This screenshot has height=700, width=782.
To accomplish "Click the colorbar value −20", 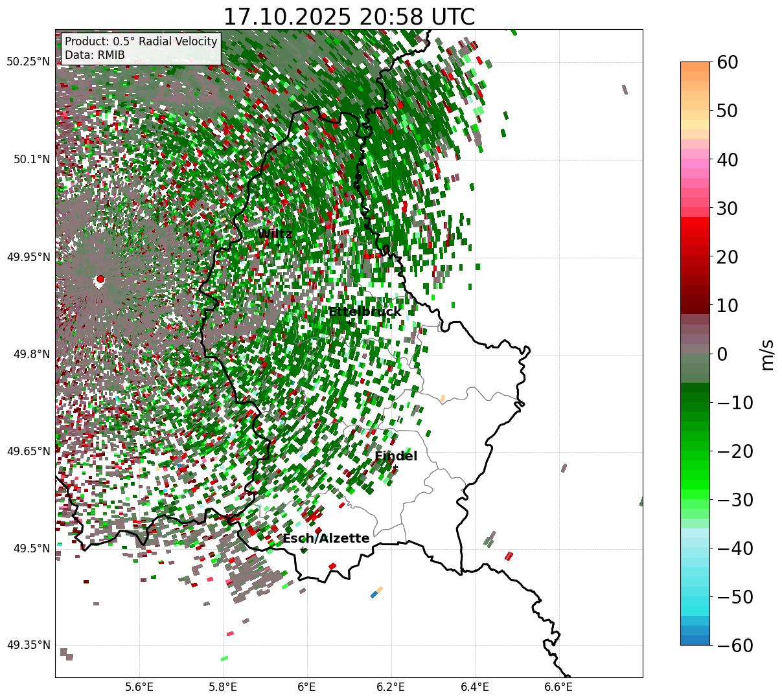I will (x=735, y=451).
